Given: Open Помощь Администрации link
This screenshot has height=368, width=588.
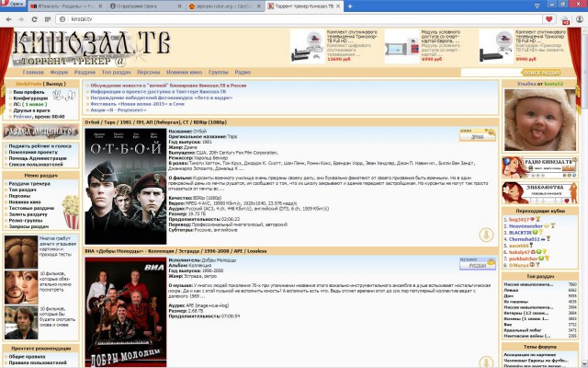Looking at the screenshot, I should (x=38, y=158).
